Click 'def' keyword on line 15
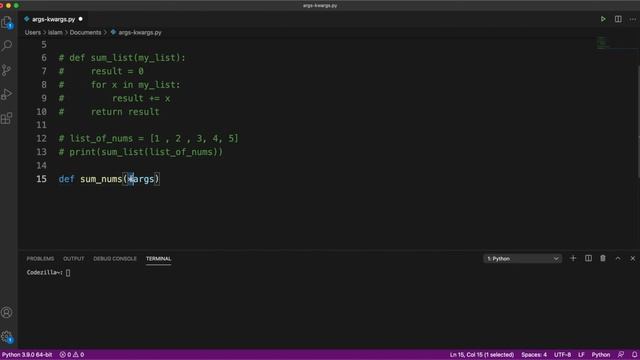The image size is (640, 360). click(x=67, y=179)
